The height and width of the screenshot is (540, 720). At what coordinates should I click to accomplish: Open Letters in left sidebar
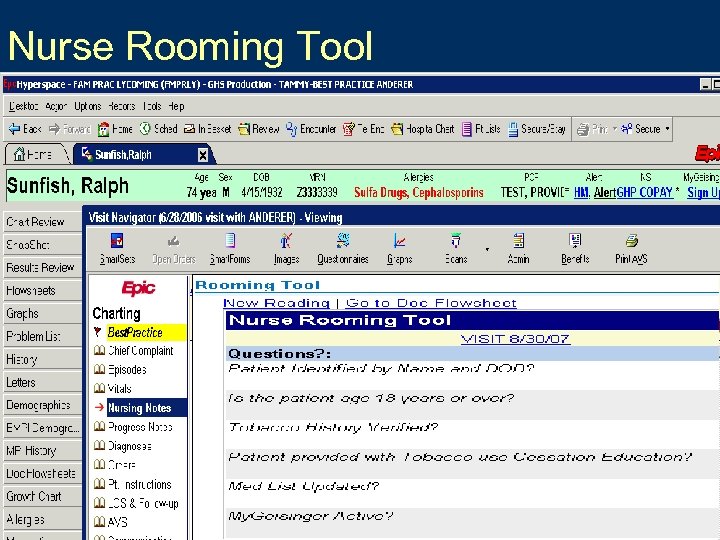click(43, 382)
